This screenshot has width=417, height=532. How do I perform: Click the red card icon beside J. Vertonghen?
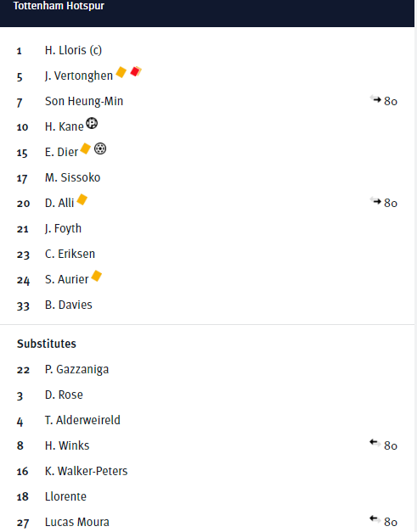(136, 71)
